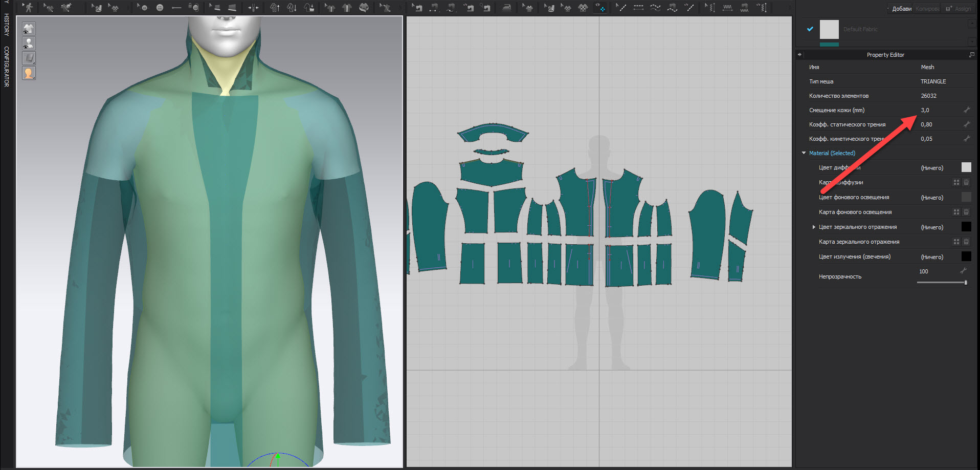This screenshot has width=980, height=470.
Task: Collapse the Material (Selected) section
Action: pos(804,153)
